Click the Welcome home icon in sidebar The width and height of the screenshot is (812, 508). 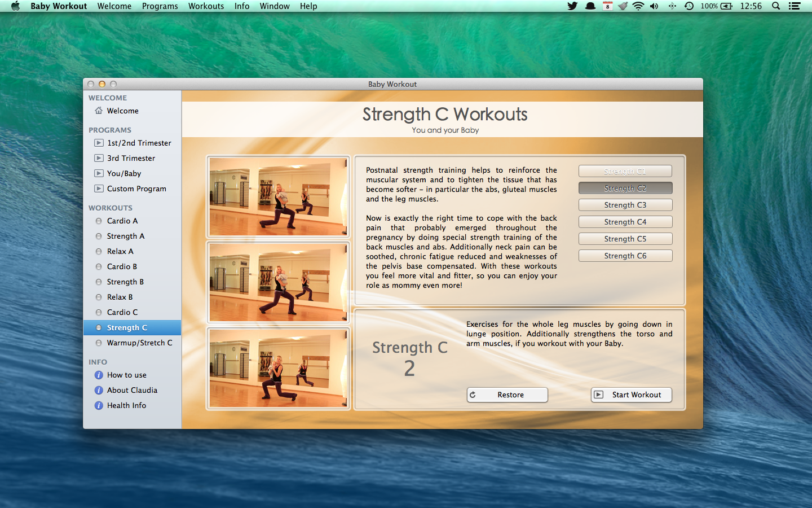click(99, 111)
